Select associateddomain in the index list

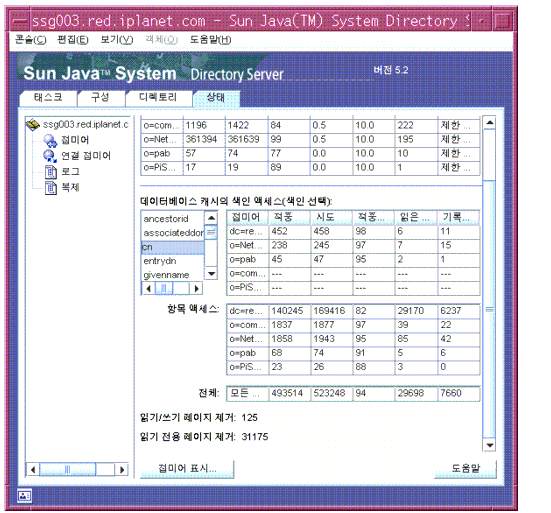tap(172, 233)
